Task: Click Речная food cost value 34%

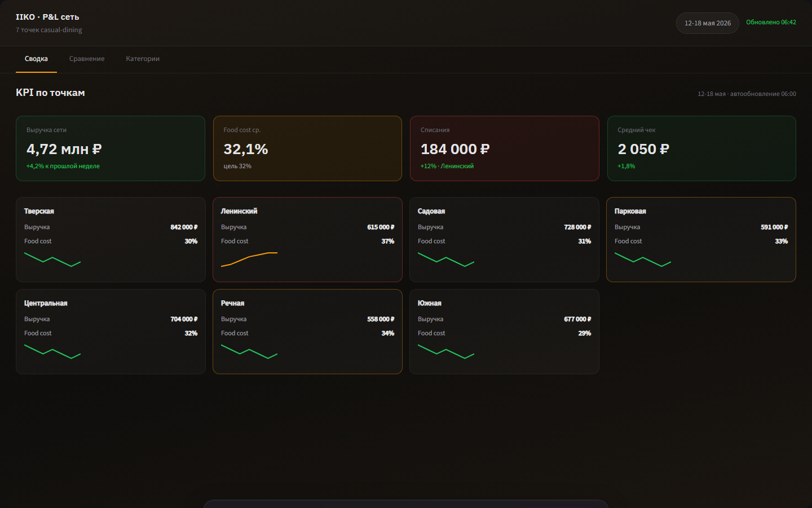Action: pyautogui.click(x=388, y=333)
